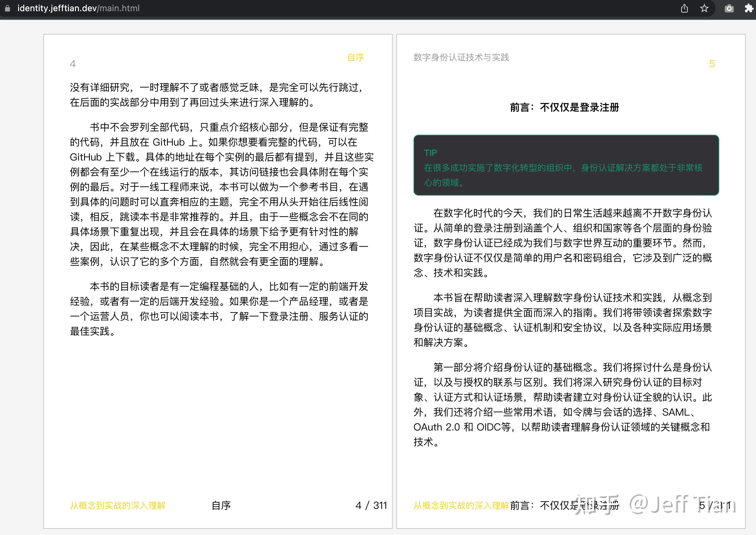756x535 pixels.
Task: Click the share icon in the browser toolbar
Action: click(x=684, y=8)
